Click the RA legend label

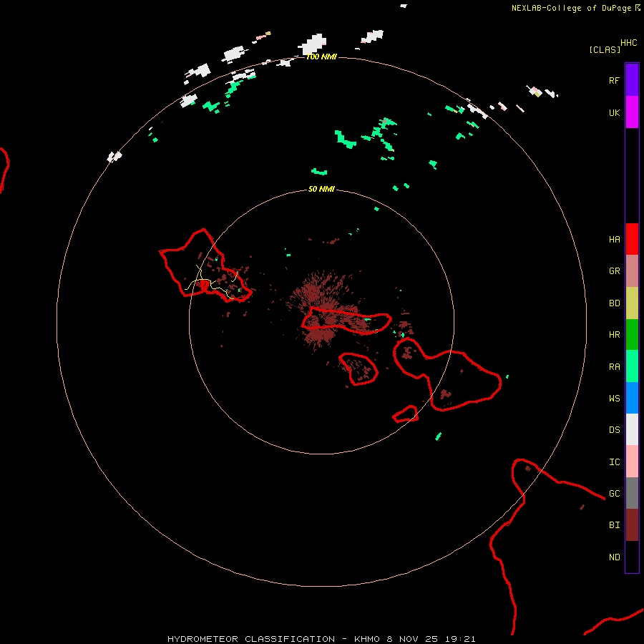pos(614,367)
